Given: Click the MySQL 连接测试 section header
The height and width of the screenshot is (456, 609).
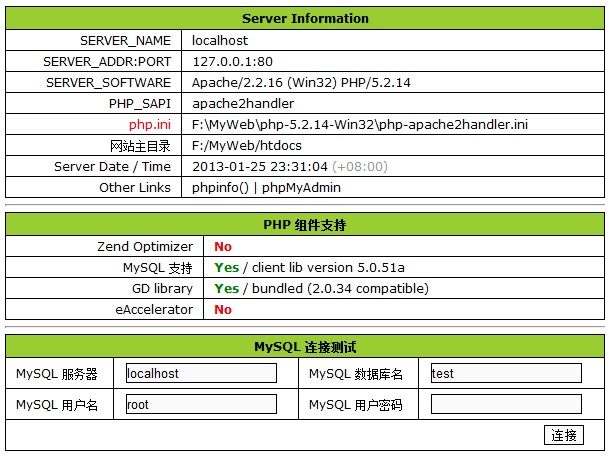Looking at the screenshot, I should 305,346.
